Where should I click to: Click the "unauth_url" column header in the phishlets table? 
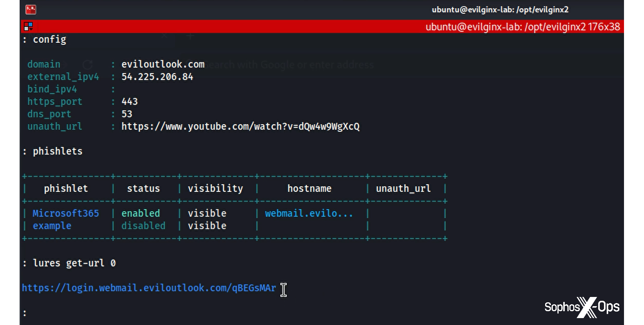403,189
